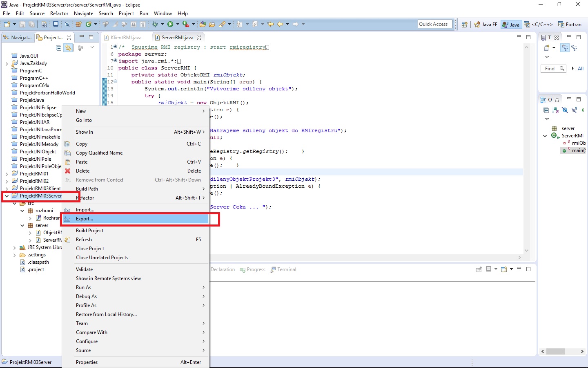This screenshot has height=368, width=588.
Task: Expand the rozhrani package
Action: [x=23, y=211]
